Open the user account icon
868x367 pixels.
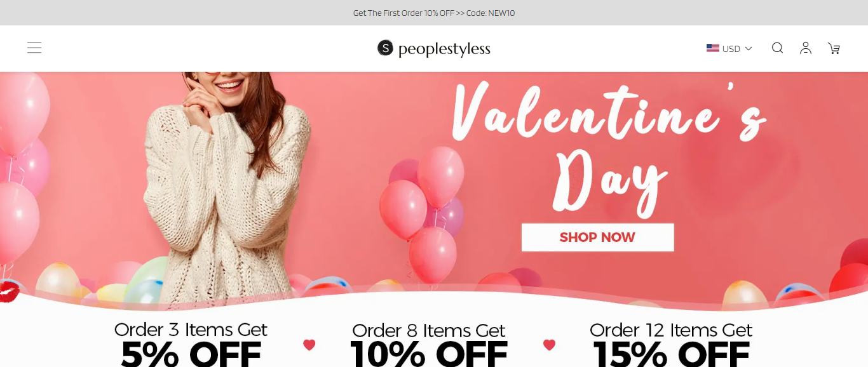point(806,48)
